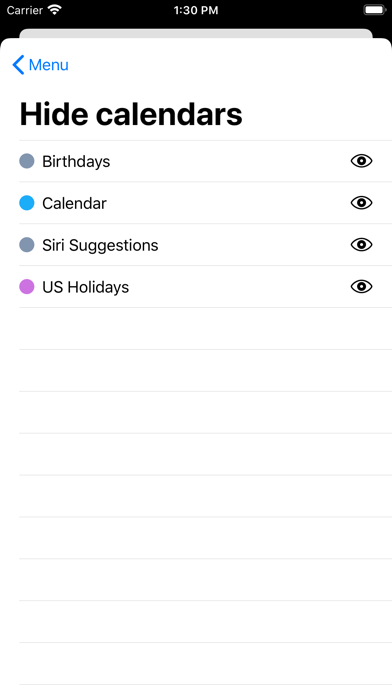Tap the back chevron beside Menu
Image resolution: width=392 pixels, height=696 pixels.
point(18,65)
